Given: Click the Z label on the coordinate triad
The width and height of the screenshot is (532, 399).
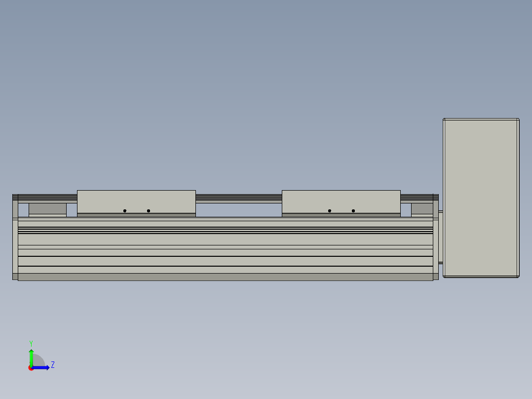Looking at the screenshot, I should pos(53,365).
